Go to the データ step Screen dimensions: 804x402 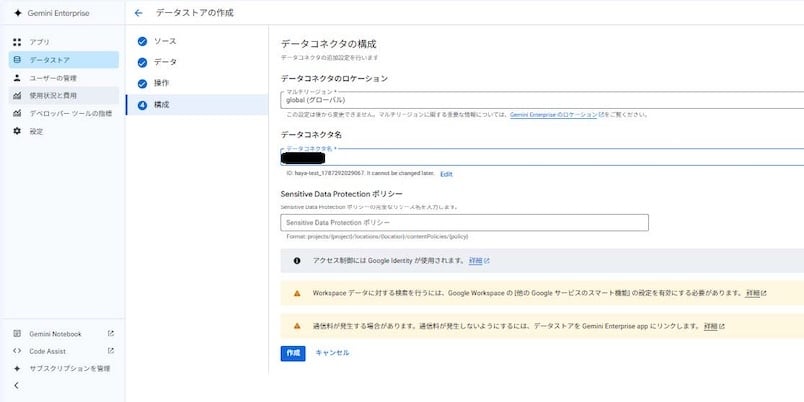coord(197,63)
